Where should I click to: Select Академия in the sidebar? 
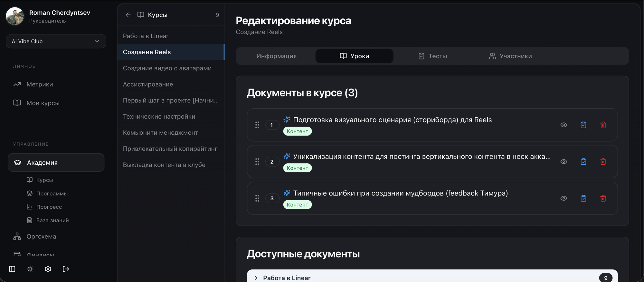[x=56, y=162]
